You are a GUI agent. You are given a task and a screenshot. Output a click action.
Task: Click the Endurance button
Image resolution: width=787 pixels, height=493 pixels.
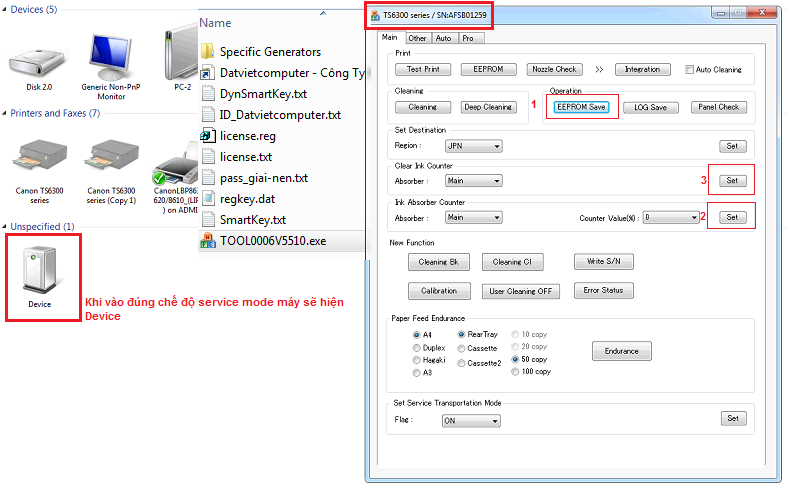622,351
